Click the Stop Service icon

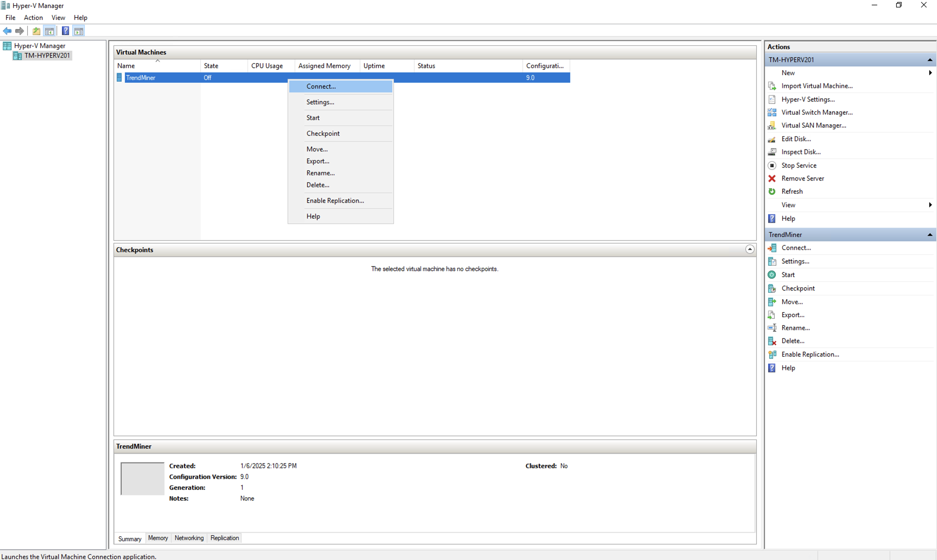pyautogui.click(x=772, y=165)
